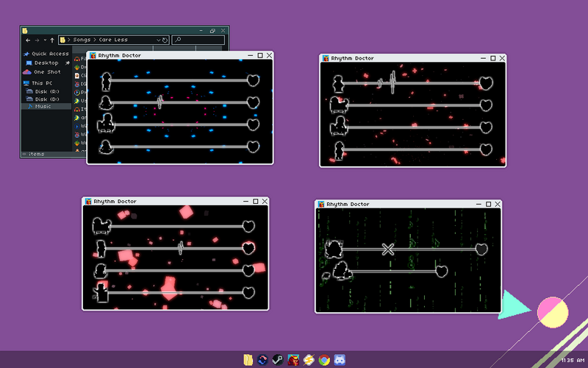This screenshot has width=588, height=368.
Task: Click second row heart in blue-particle window
Action: click(x=253, y=102)
